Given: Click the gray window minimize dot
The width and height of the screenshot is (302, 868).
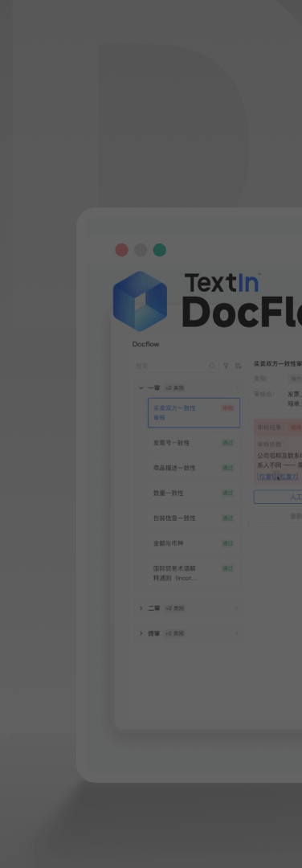Looking at the screenshot, I should 141,250.
